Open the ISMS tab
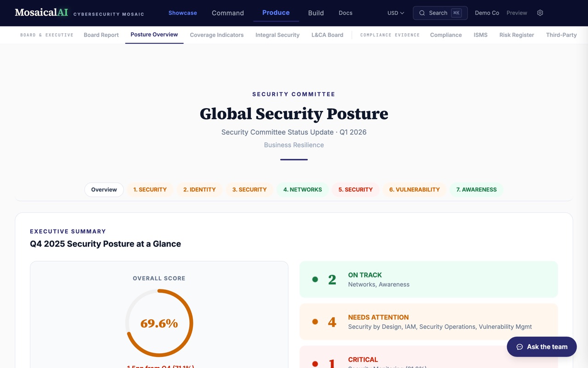 click(x=481, y=35)
